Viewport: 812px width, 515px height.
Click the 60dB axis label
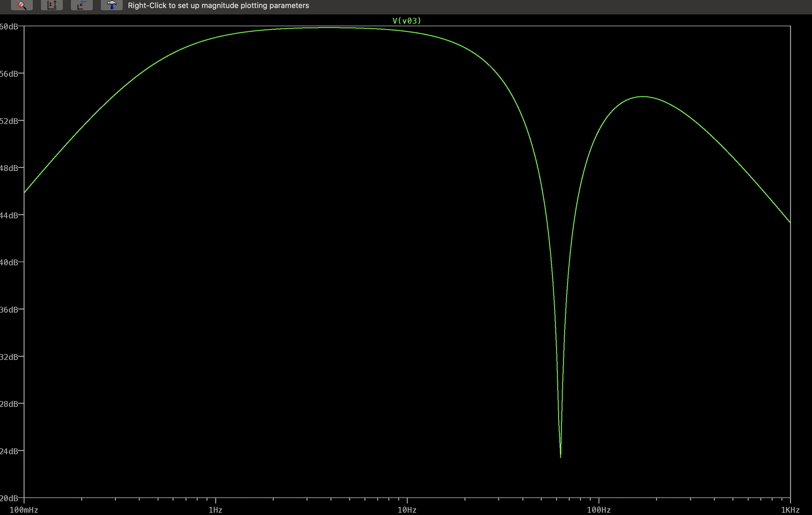[9, 26]
